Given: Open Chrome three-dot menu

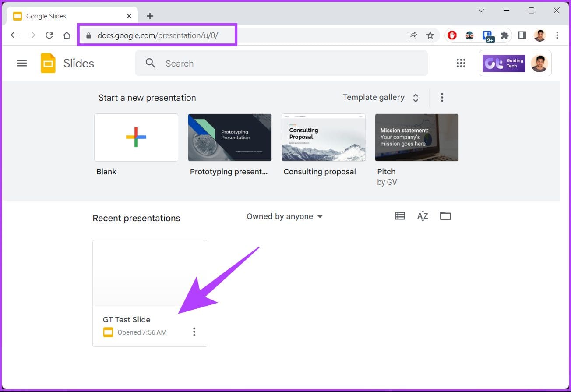Looking at the screenshot, I should tap(557, 35).
